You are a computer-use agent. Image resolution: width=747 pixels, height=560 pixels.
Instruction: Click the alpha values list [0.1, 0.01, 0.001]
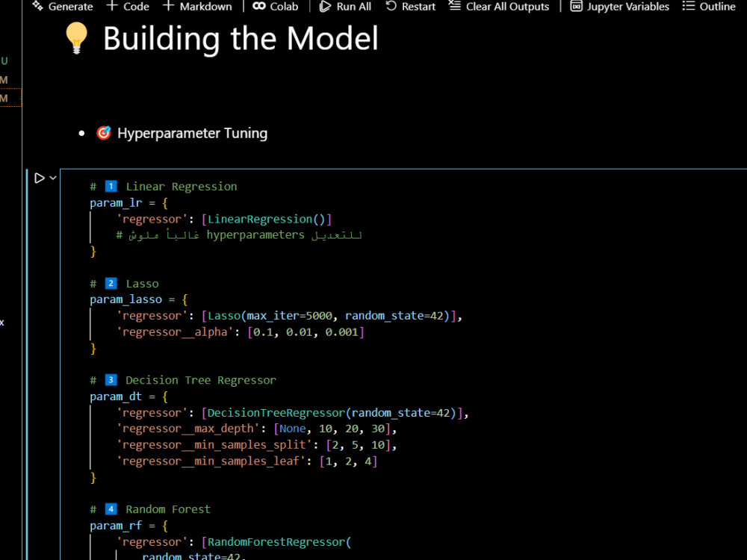306,332
